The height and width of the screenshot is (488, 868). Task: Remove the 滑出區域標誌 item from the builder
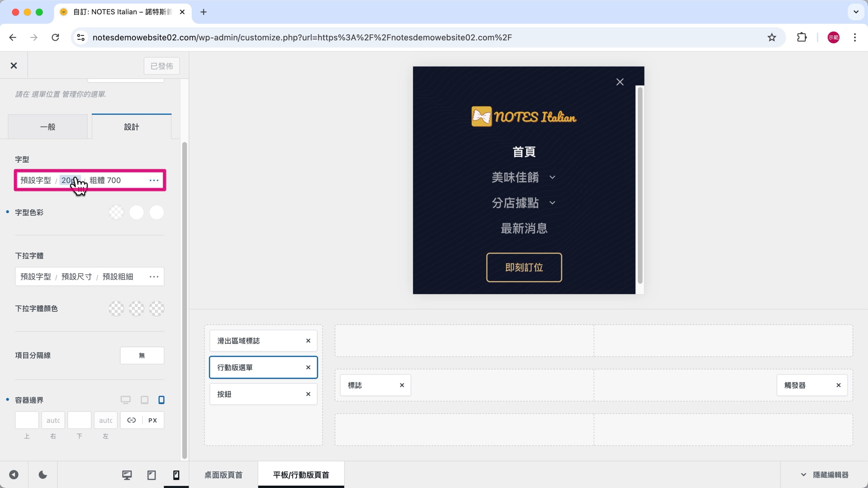pos(308,341)
